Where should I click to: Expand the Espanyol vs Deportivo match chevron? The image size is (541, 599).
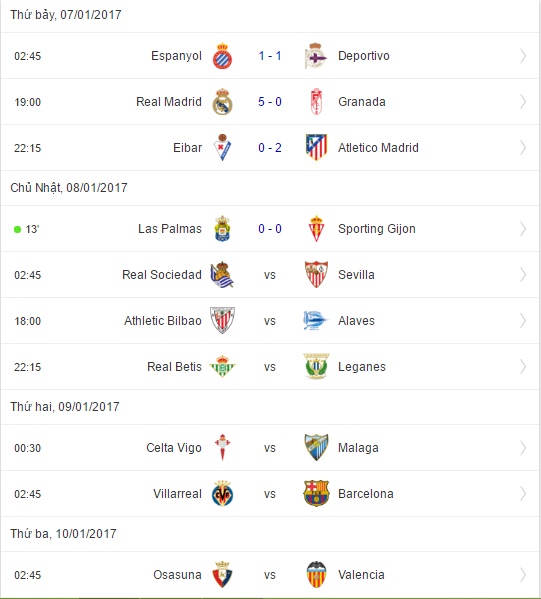(x=523, y=56)
